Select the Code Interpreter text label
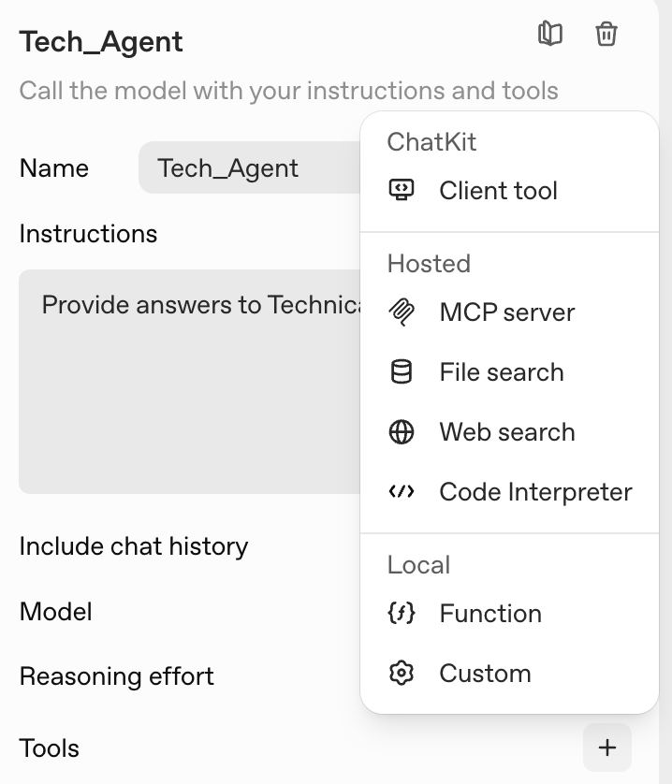Screen dimensions: 672x784 pyautogui.click(x=535, y=492)
